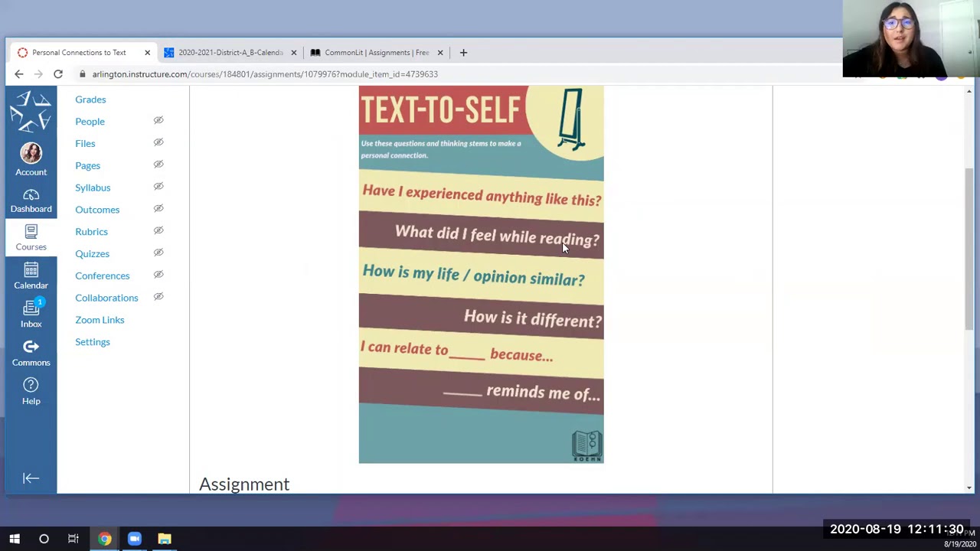
Task: Click hidden-eye icon next to Syllabus
Action: 158,187
